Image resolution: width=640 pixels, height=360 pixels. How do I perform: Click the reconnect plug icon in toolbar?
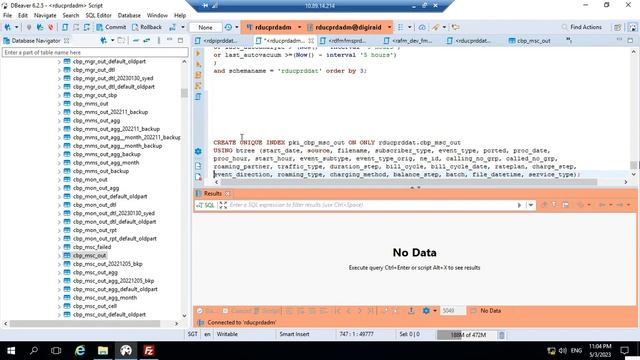(40, 27)
